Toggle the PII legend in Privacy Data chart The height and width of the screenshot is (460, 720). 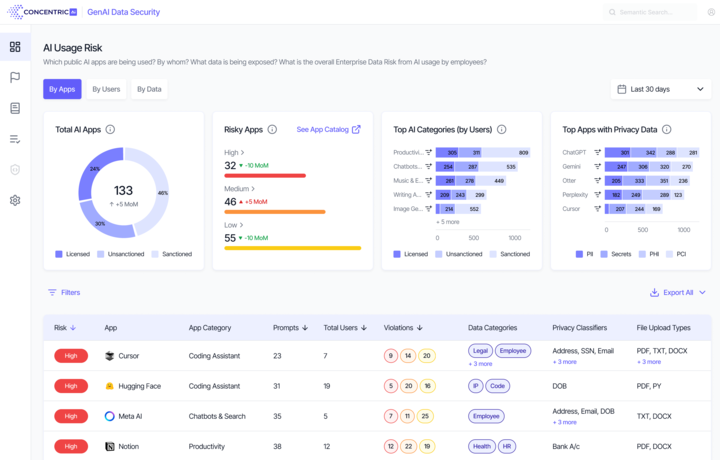[585, 254]
